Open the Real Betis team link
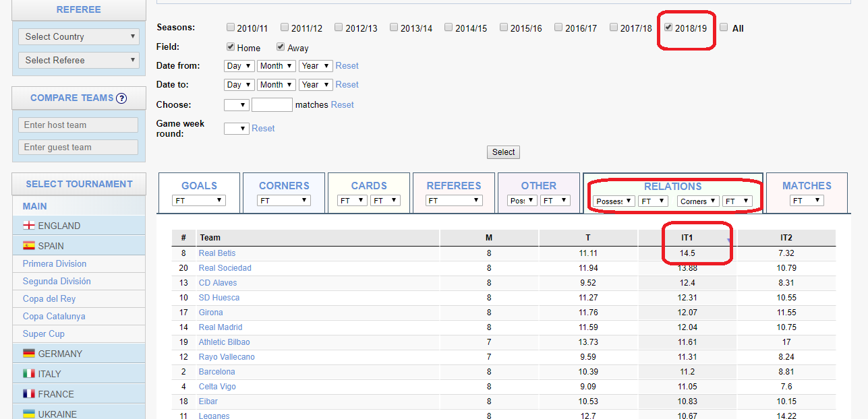Viewport: 868px width, 419px height. pos(217,253)
